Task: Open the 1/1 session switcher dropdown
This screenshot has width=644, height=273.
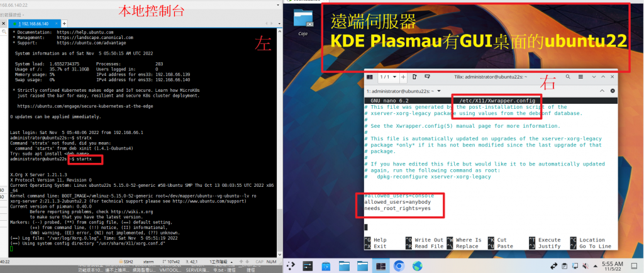Action: click(x=388, y=77)
